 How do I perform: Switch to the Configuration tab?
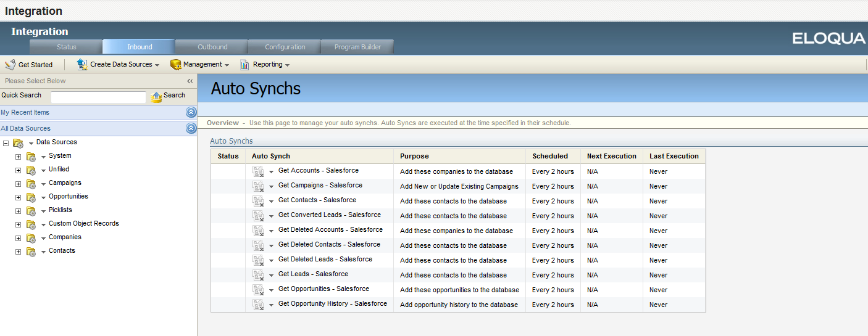[x=285, y=47]
